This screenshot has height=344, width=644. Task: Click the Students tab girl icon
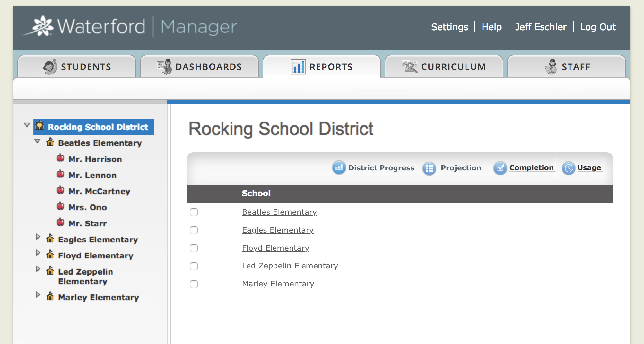click(x=50, y=67)
